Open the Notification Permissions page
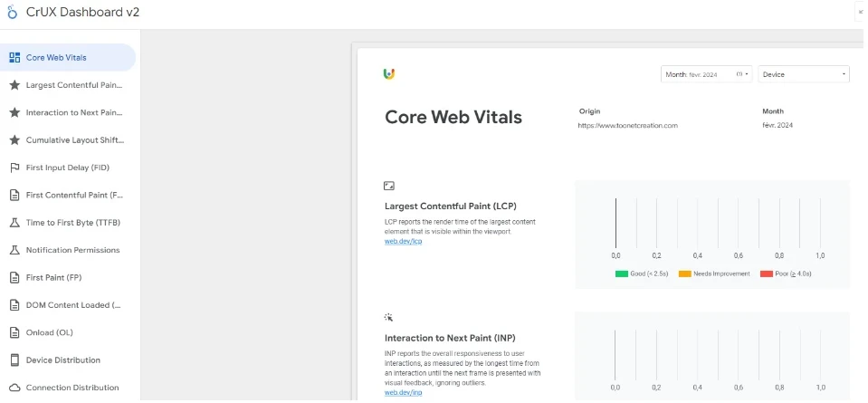Screen dimensions: 868x403 click(72, 250)
